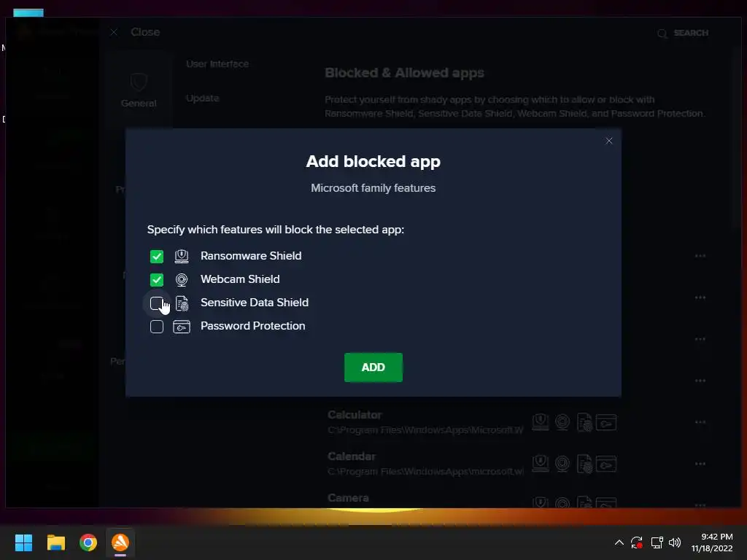This screenshot has width=747, height=560.
Task: Open the General settings tab
Action: click(139, 90)
